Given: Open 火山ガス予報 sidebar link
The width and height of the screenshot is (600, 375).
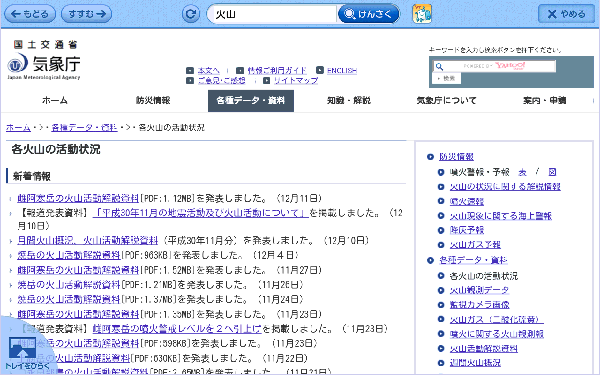Looking at the screenshot, I should 475,245.
